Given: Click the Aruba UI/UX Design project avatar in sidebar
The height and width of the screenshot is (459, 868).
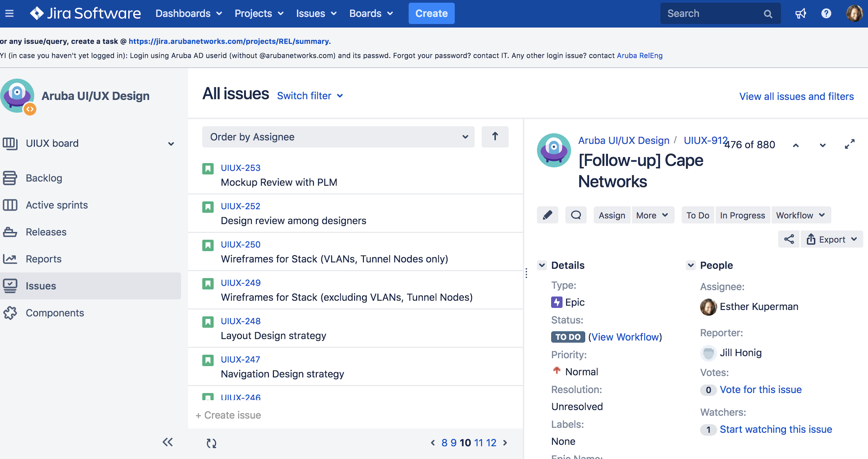Looking at the screenshot, I should click(x=18, y=96).
